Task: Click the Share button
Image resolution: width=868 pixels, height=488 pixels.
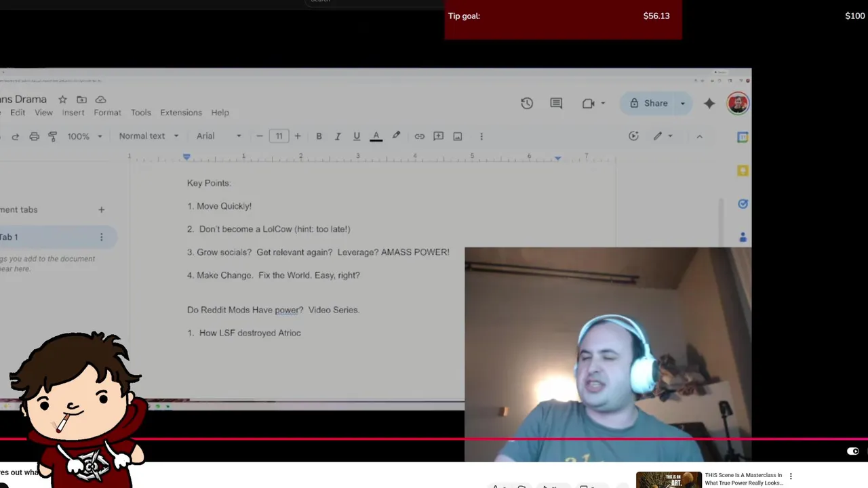Action: pyautogui.click(x=649, y=103)
